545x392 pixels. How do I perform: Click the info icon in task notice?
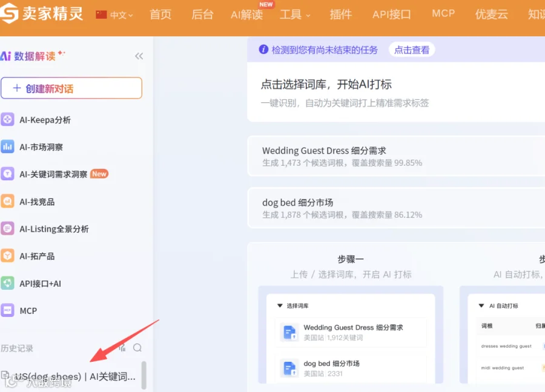pyautogui.click(x=263, y=50)
